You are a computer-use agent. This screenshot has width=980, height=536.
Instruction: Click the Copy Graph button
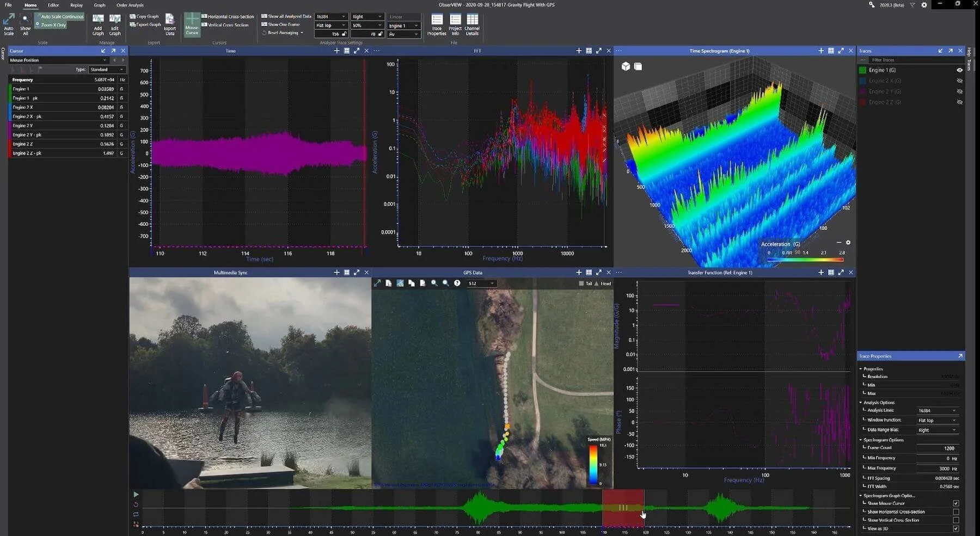(144, 16)
